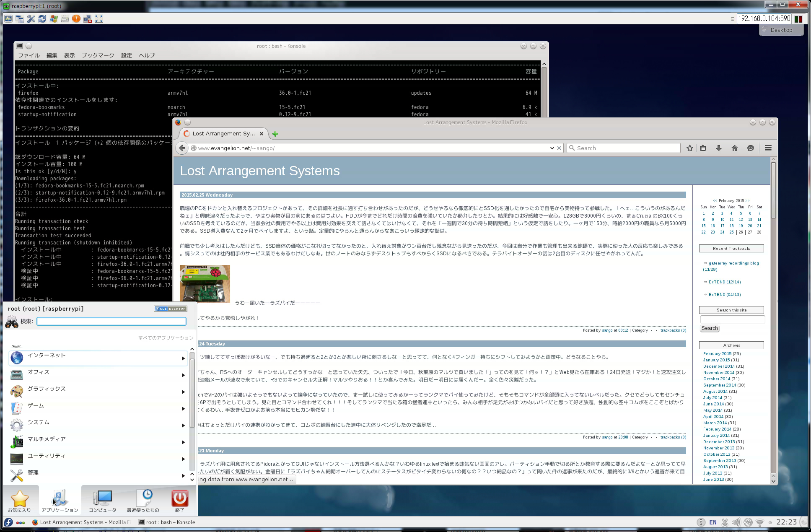Open VNC connection info monitor icon
This screenshot has width=811, height=532.
coord(8,19)
